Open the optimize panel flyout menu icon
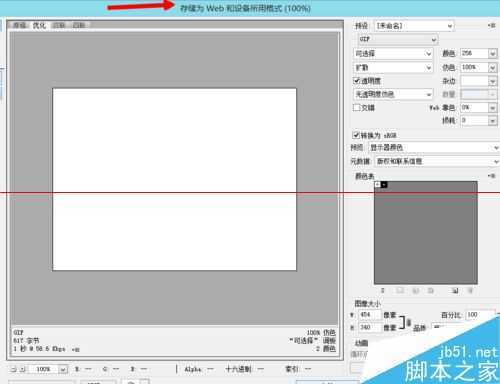Image resolution: width=500 pixels, height=384 pixels. tap(491, 25)
